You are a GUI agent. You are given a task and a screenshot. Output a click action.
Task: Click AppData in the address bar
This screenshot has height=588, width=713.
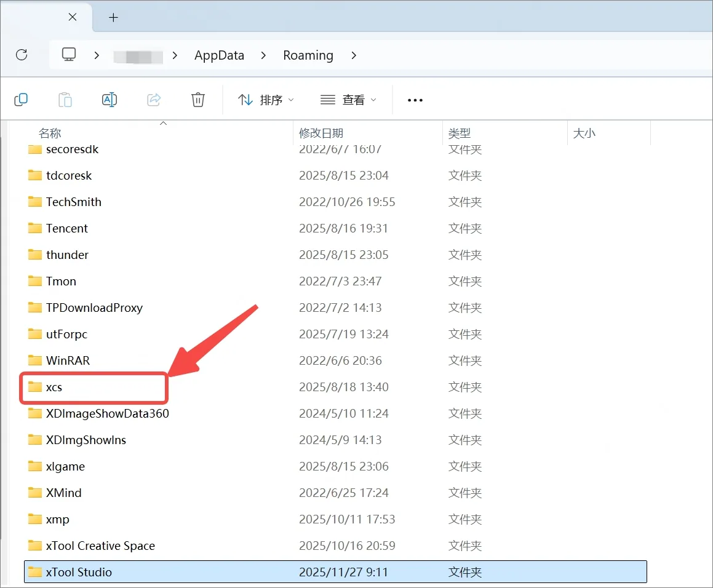pyautogui.click(x=219, y=55)
